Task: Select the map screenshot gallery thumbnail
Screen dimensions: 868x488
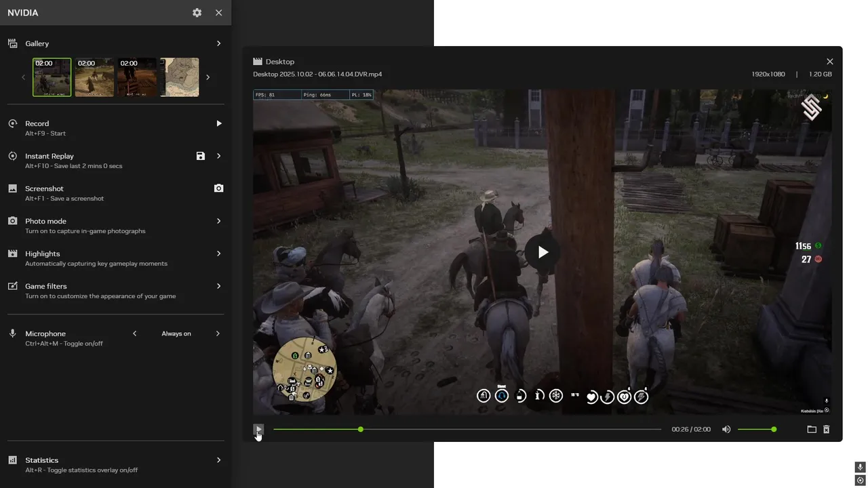Action: pyautogui.click(x=180, y=77)
